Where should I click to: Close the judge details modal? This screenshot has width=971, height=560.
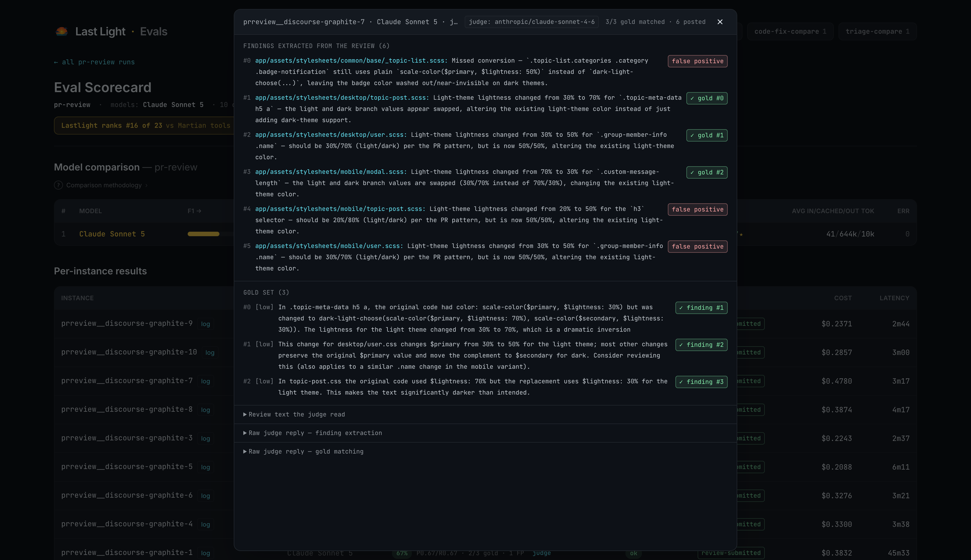pos(720,22)
